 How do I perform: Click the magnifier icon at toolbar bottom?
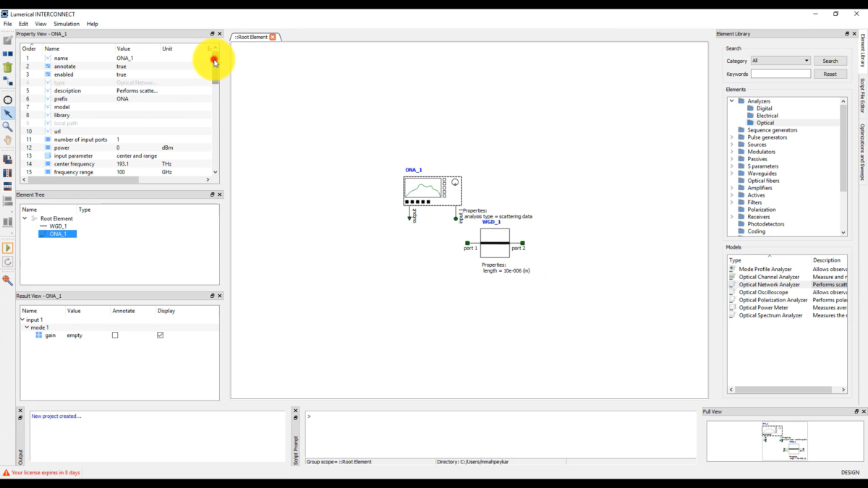point(8,280)
